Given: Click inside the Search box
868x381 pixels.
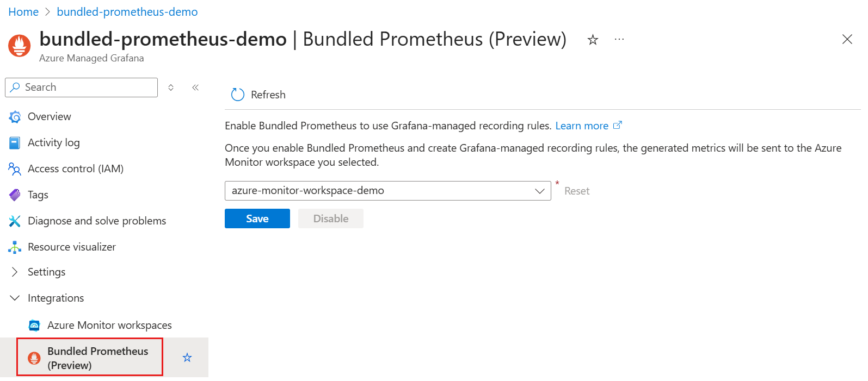Looking at the screenshot, I should point(81,87).
